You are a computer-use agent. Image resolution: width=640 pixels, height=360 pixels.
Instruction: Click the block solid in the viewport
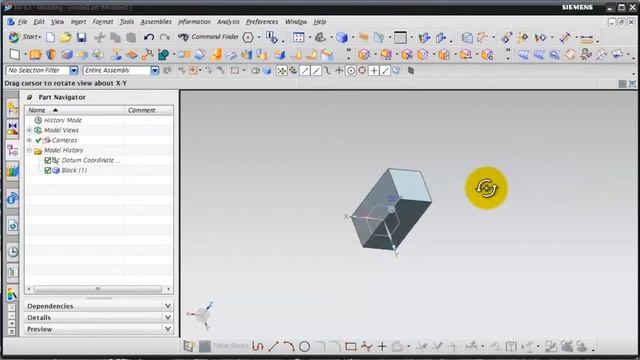point(392,208)
